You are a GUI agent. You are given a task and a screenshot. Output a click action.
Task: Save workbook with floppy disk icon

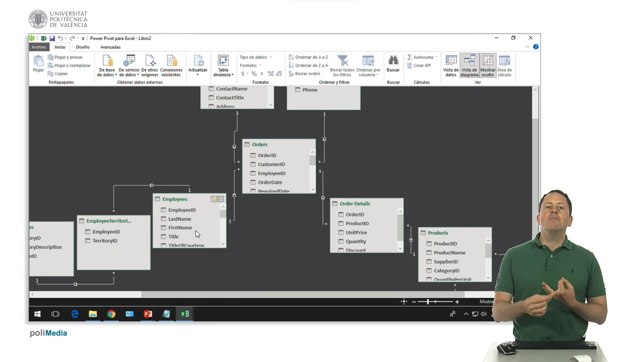coord(52,39)
